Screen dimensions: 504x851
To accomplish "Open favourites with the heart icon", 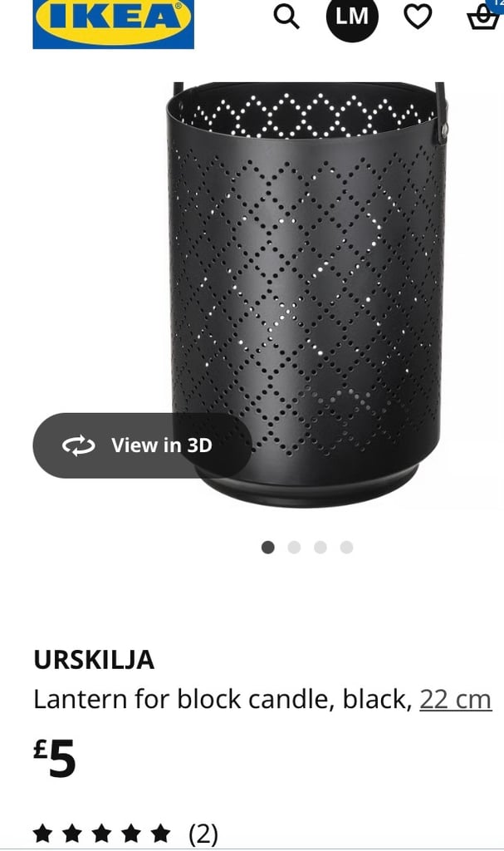I will click(418, 17).
